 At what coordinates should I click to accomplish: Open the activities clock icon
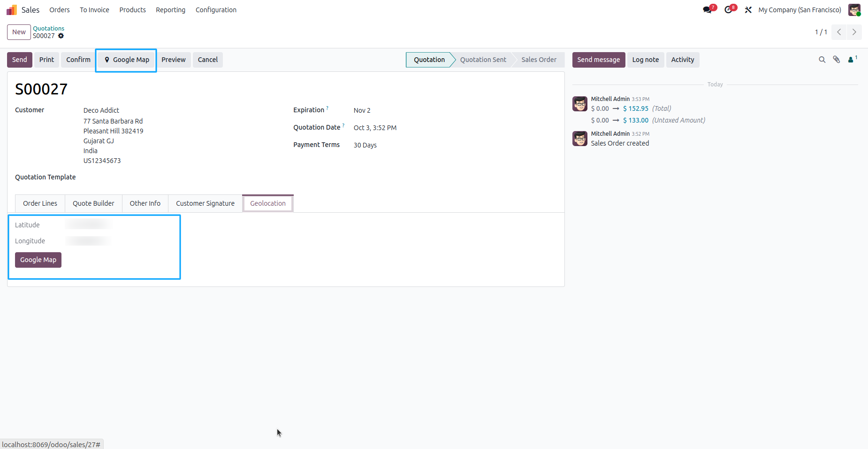[x=728, y=10]
